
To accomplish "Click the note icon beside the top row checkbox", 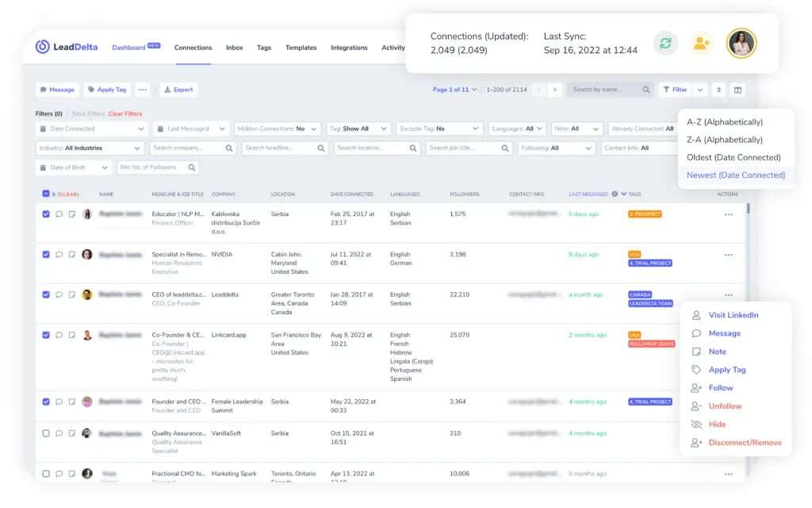I will [72, 214].
